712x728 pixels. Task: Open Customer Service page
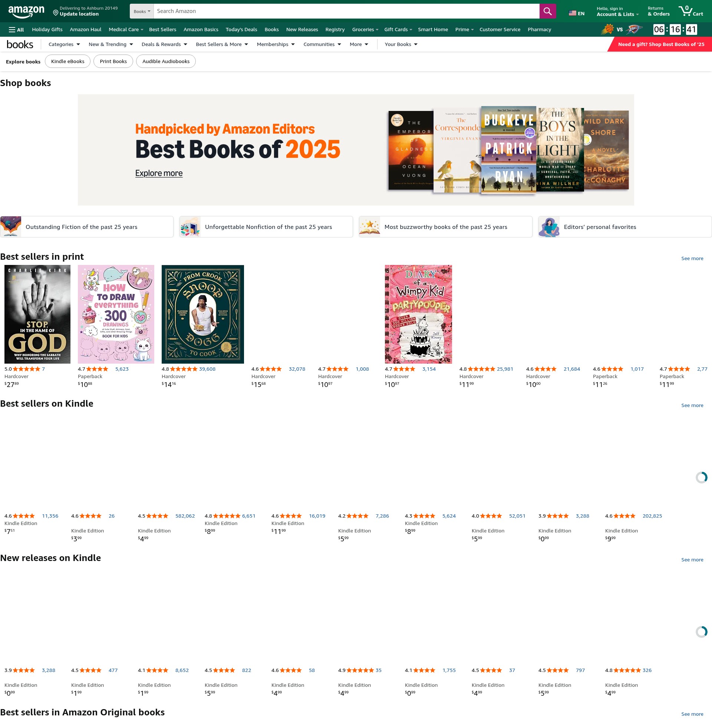coord(500,30)
